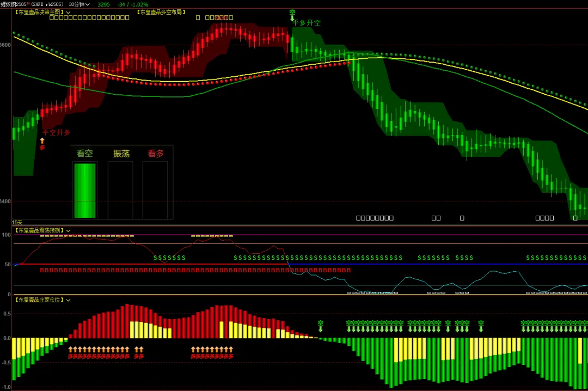Image resolution: width=588 pixels, height=391 pixels.
Task: Click the -0.5 level in position axis
Action: pyautogui.click(x=7, y=363)
